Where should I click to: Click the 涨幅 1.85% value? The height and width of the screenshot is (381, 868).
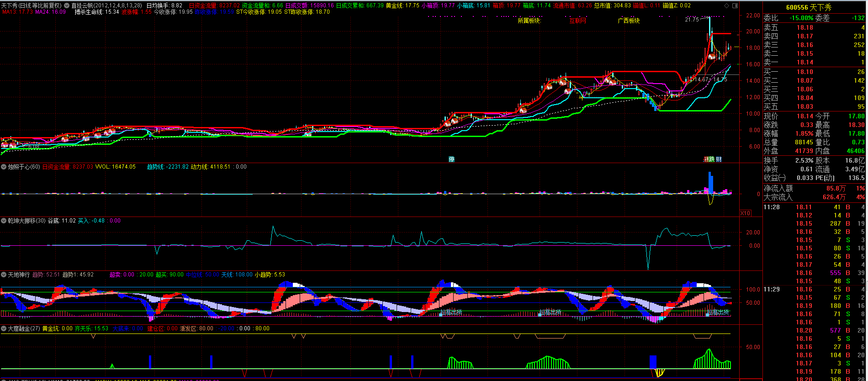pos(804,133)
